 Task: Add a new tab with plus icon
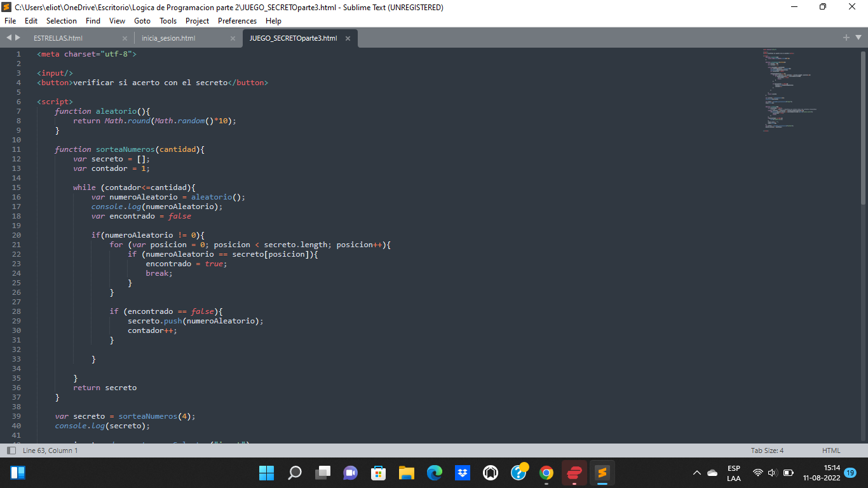click(x=846, y=37)
